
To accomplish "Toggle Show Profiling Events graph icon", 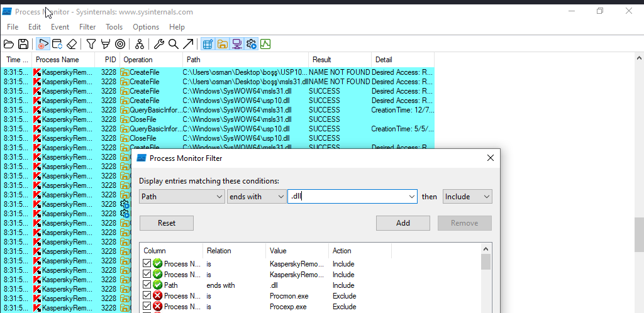I will 265,44.
